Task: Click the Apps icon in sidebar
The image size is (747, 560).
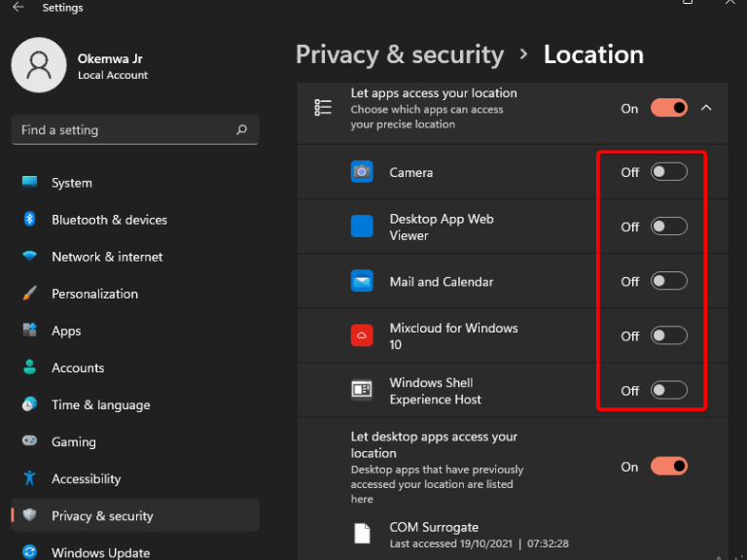Action: click(29, 330)
